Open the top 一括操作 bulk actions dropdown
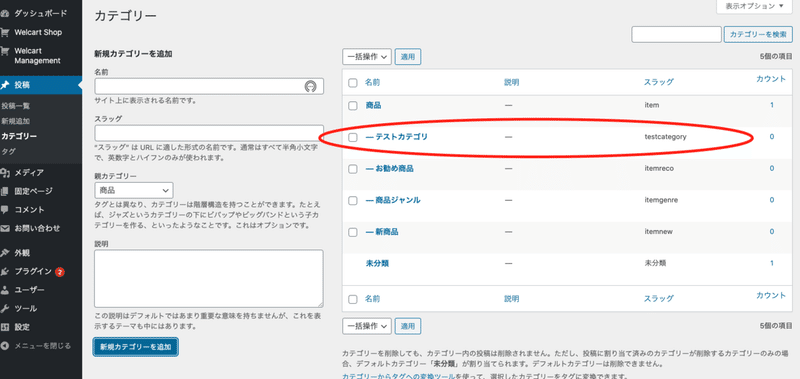 [367, 57]
